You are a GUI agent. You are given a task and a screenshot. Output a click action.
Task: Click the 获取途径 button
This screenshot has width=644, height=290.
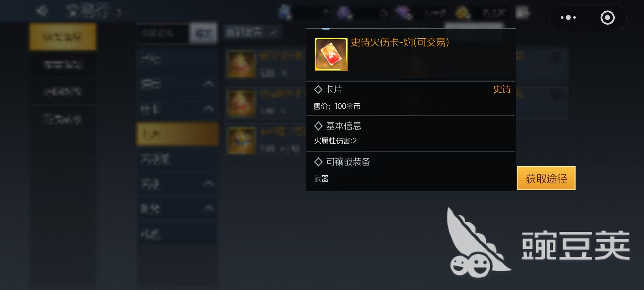[x=546, y=178]
